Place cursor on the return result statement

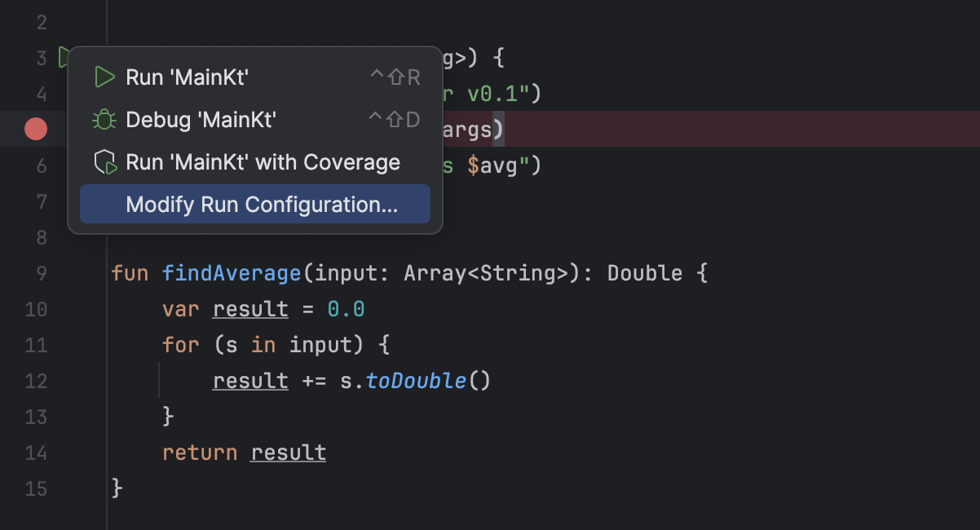[245, 452]
